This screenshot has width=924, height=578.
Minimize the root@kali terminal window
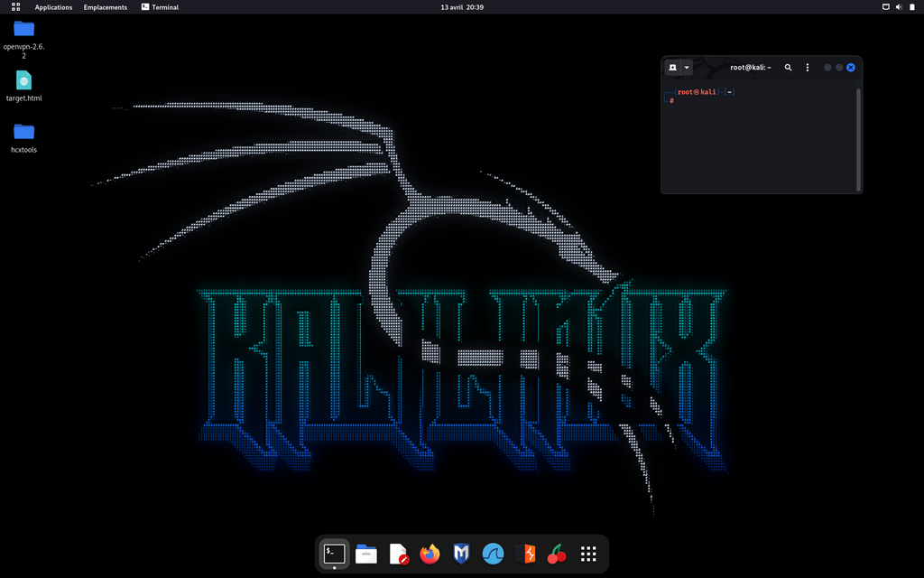(x=827, y=67)
